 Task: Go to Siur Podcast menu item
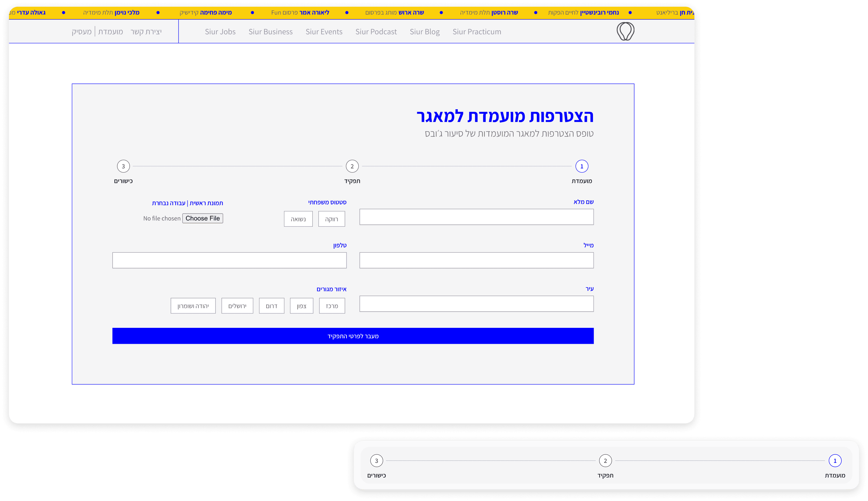pyautogui.click(x=376, y=32)
